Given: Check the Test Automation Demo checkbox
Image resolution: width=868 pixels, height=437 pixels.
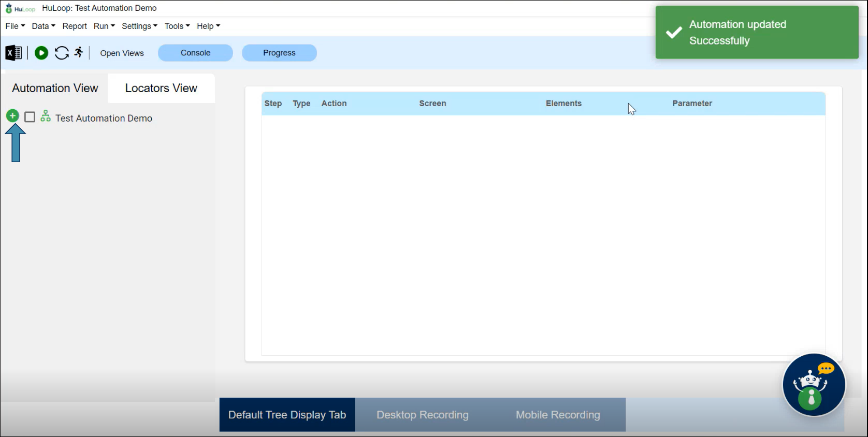Looking at the screenshot, I should (30, 117).
